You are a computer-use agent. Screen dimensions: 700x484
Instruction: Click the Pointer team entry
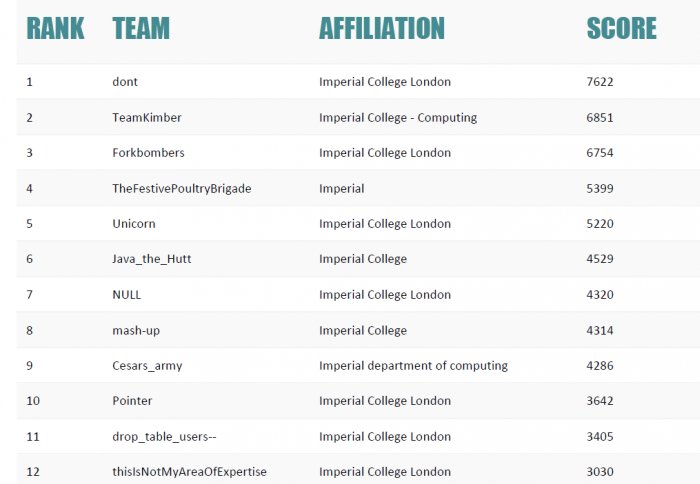[x=133, y=401]
